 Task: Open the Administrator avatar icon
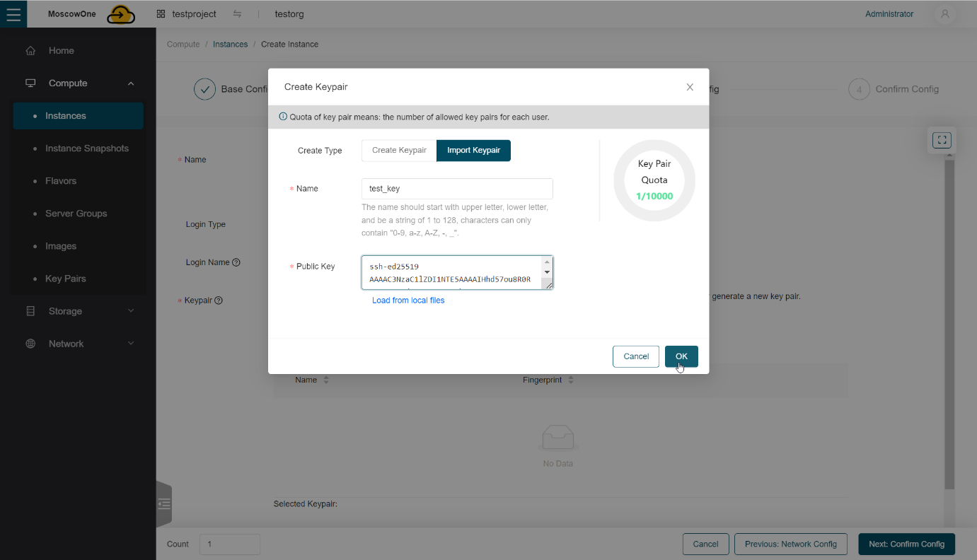(944, 13)
